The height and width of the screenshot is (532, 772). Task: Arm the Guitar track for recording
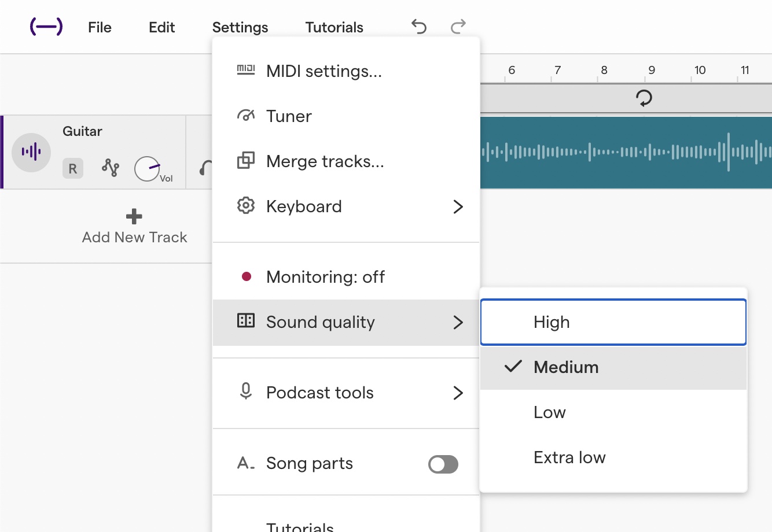[72, 168]
